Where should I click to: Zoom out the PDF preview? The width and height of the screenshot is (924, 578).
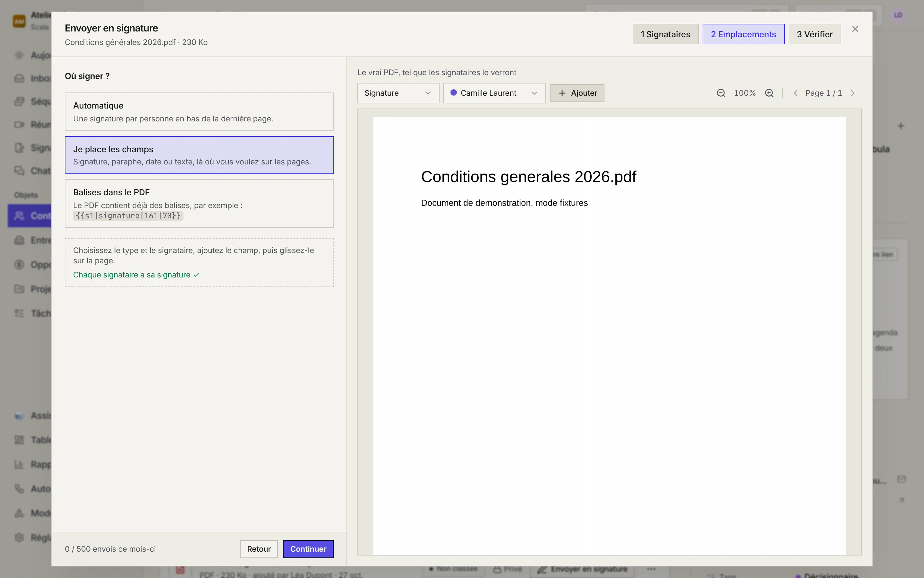[721, 93]
